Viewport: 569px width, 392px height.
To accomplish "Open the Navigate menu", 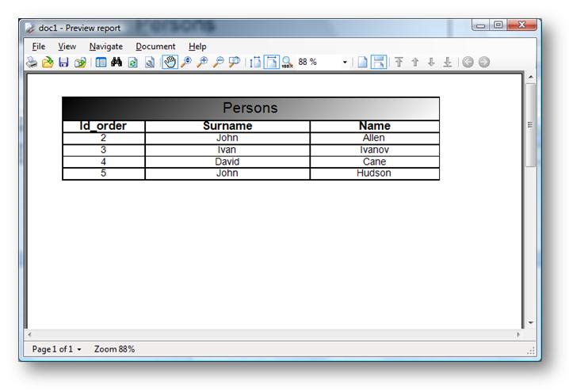I will pyautogui.click(x=106, y=47).
